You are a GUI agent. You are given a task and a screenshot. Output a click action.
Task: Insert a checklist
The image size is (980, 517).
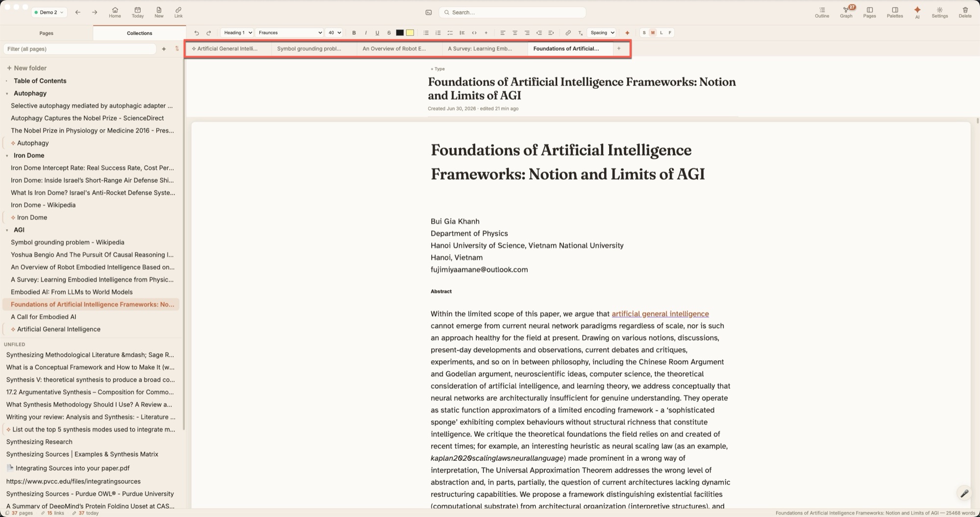tap(450, 33)
